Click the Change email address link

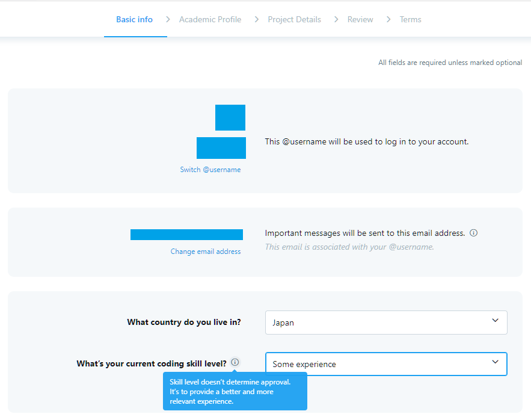coord(206,252)
